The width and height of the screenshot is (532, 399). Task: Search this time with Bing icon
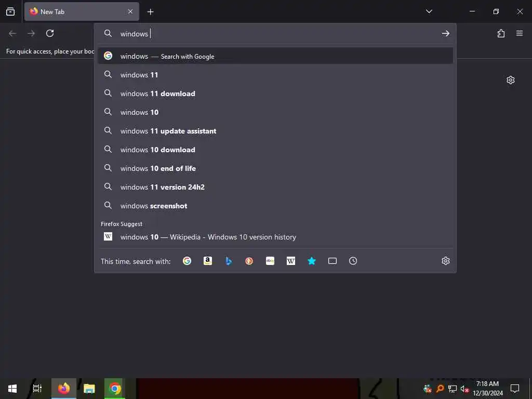point(229,261)
